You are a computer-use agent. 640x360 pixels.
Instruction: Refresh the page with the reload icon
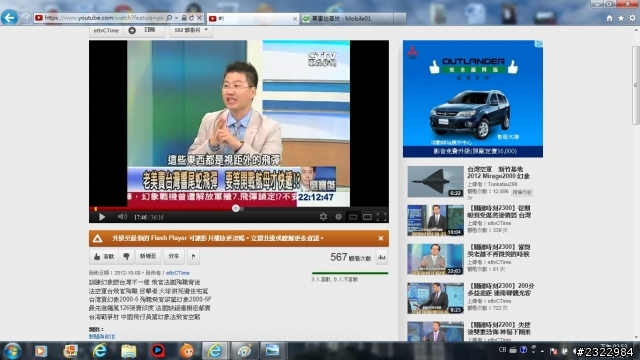191,18
